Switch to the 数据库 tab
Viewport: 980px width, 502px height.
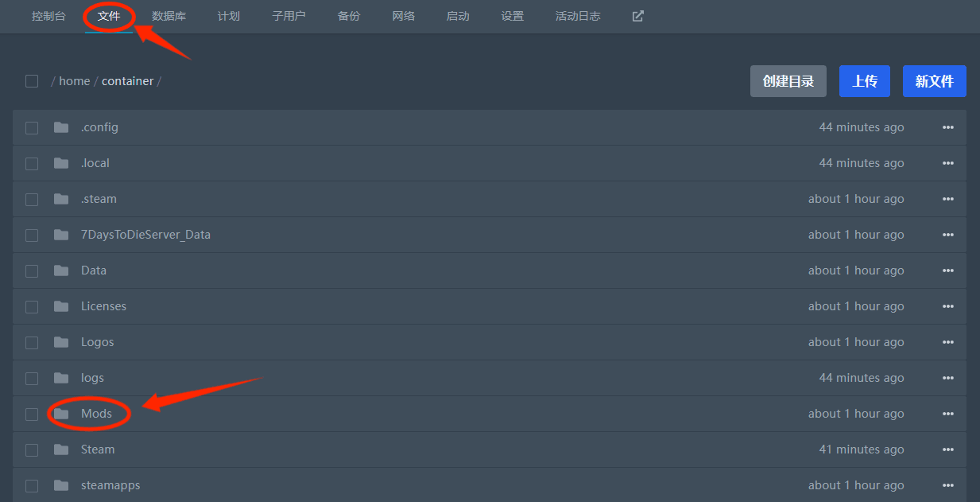168,16
